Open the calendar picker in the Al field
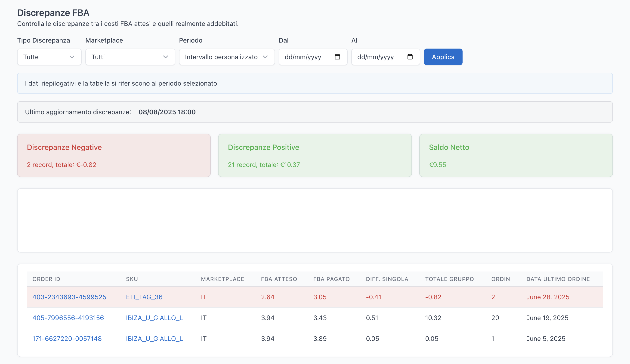 410,57
